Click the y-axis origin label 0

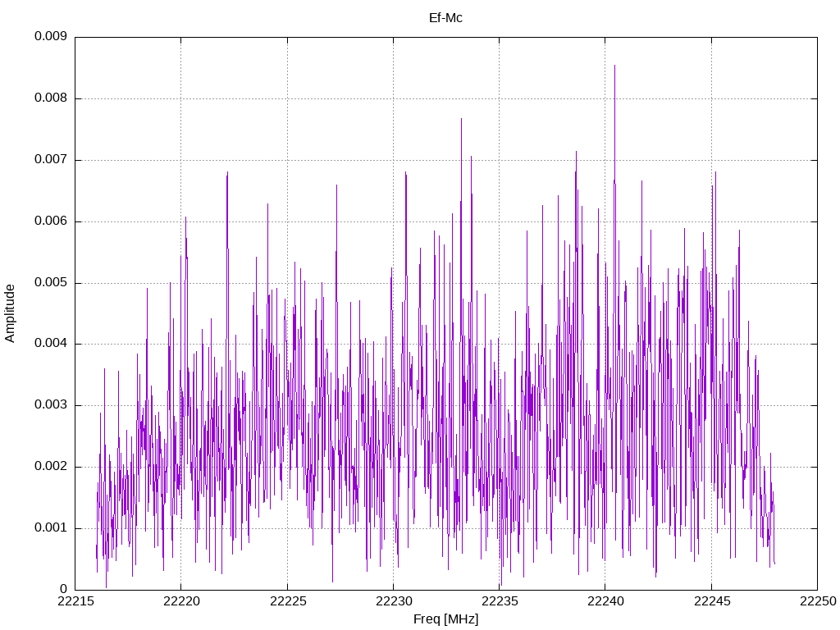click(x=64, y=589)
